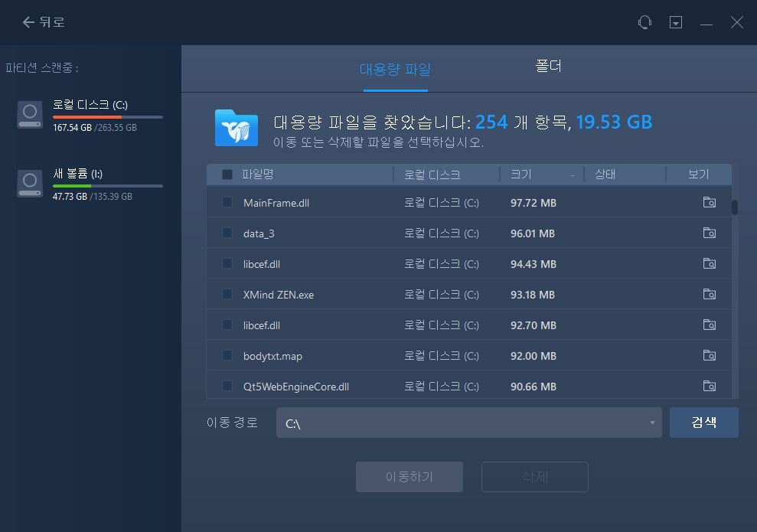Open file location for MainFrame.dll
The image size is (757, 532).
click(710, 202)
